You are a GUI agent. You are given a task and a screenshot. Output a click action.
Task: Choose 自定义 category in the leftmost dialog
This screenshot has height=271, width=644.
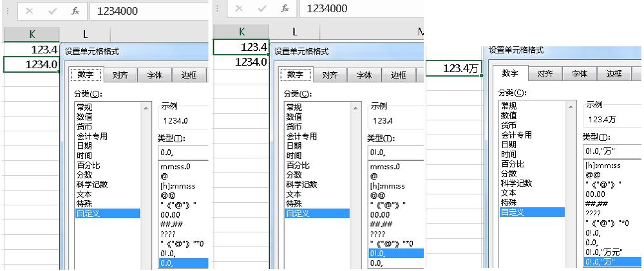(108, 214)
